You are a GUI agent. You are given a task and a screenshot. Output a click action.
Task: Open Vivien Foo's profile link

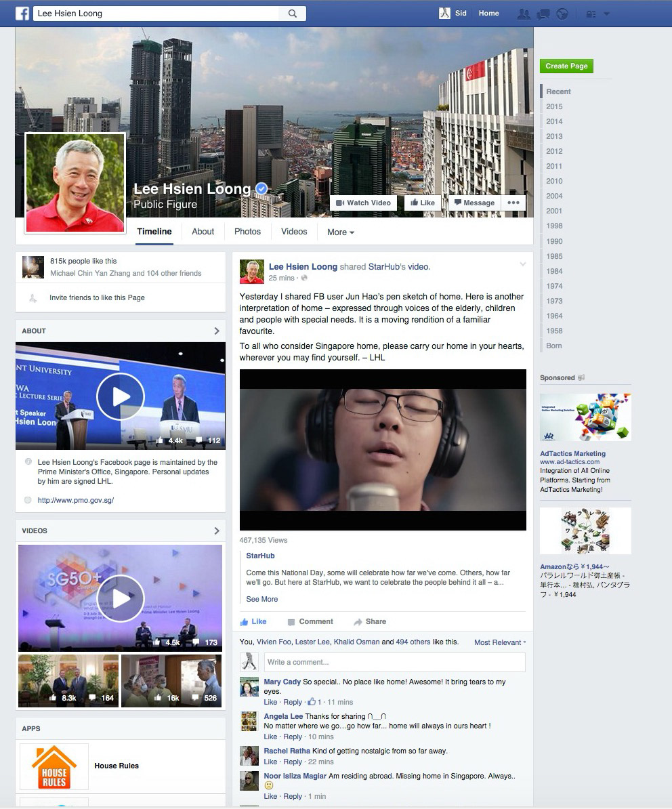coord(274,642)
